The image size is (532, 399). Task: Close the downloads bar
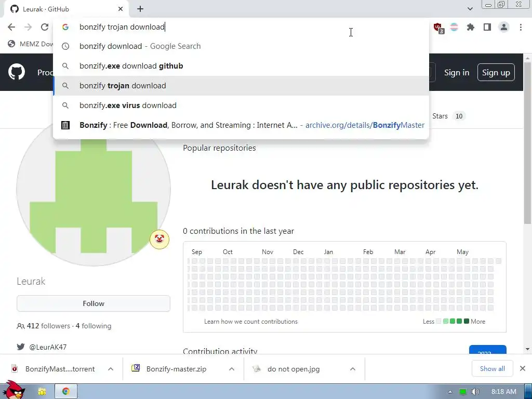523,368
